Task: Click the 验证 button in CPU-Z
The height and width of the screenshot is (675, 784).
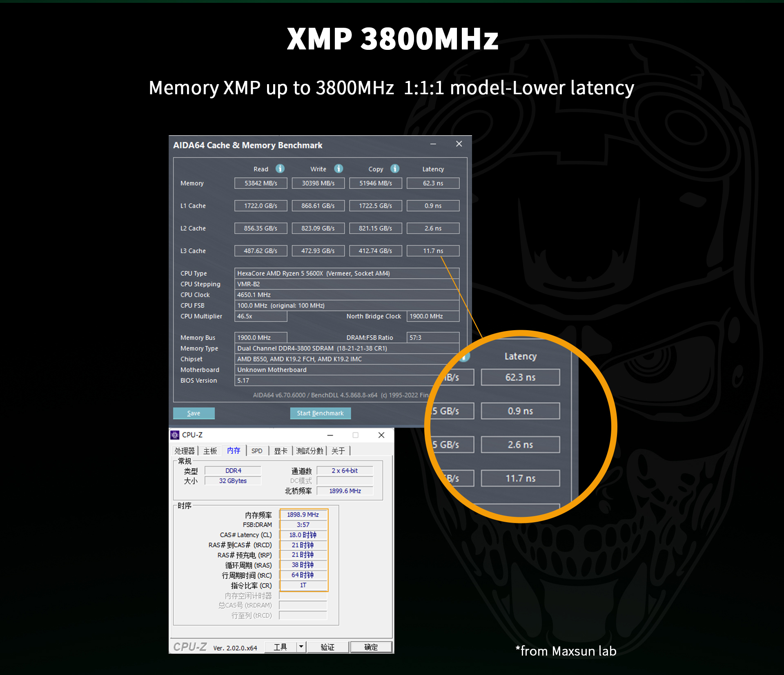Action: click(x=327, y=647)
